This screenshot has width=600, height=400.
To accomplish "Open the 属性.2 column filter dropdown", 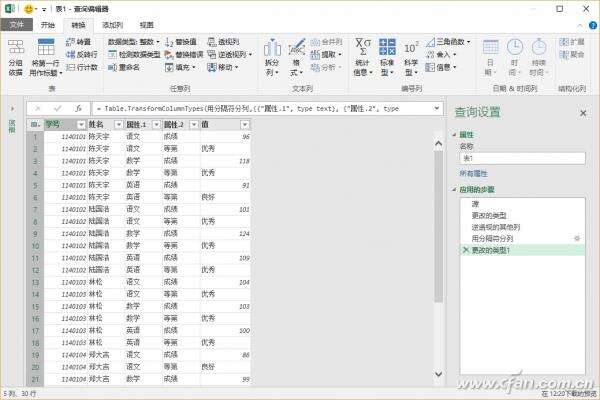I will click(x=194, y=124).
